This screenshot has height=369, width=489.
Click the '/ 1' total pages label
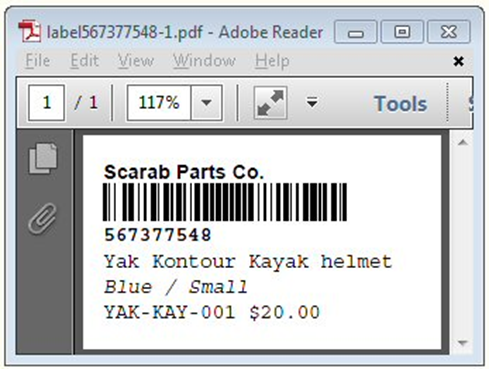86,103
